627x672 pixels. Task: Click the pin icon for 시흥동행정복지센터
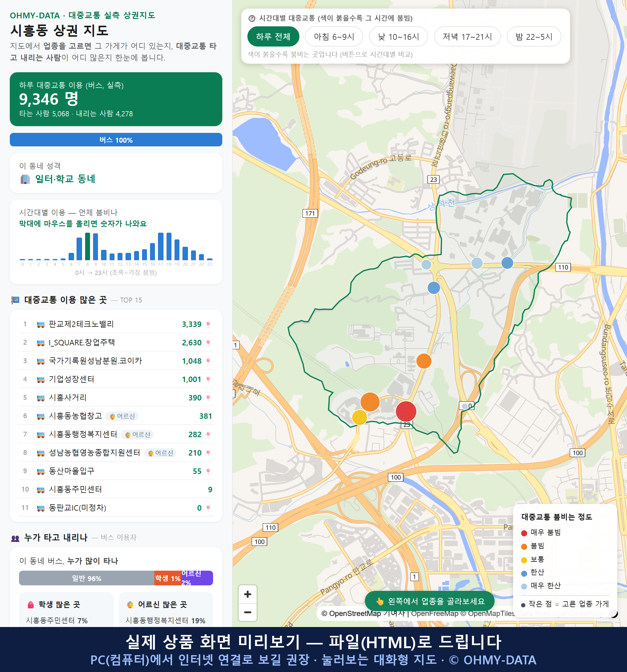[x=208, y=434]
